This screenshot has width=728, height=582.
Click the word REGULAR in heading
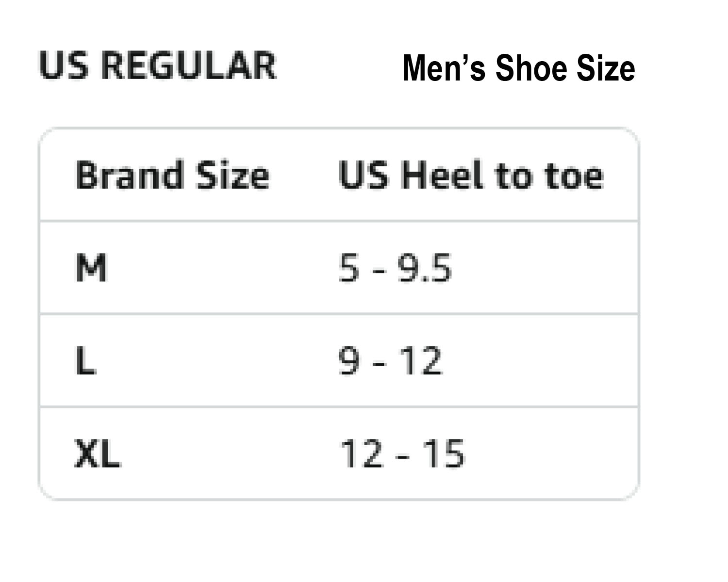point(190,65)
